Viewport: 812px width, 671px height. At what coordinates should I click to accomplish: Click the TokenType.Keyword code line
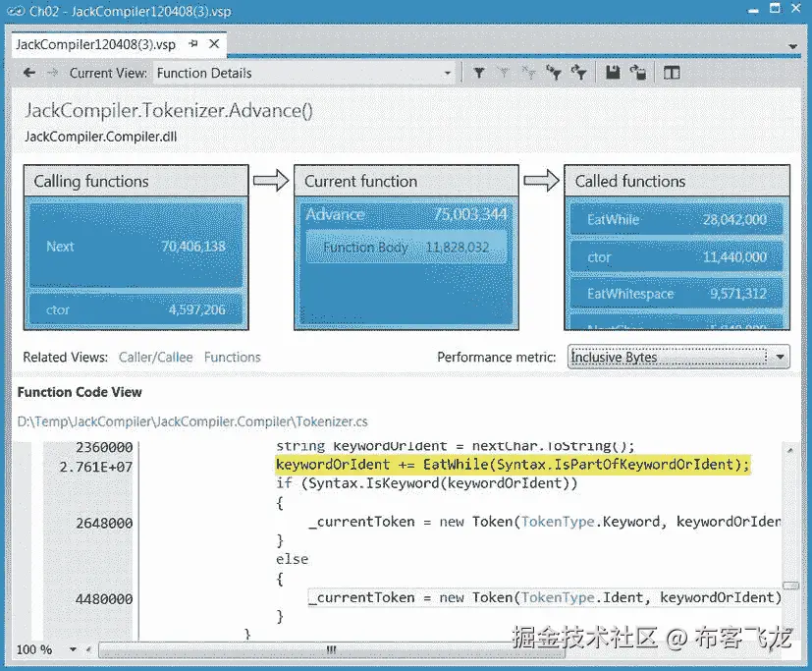tap(544, 522)
